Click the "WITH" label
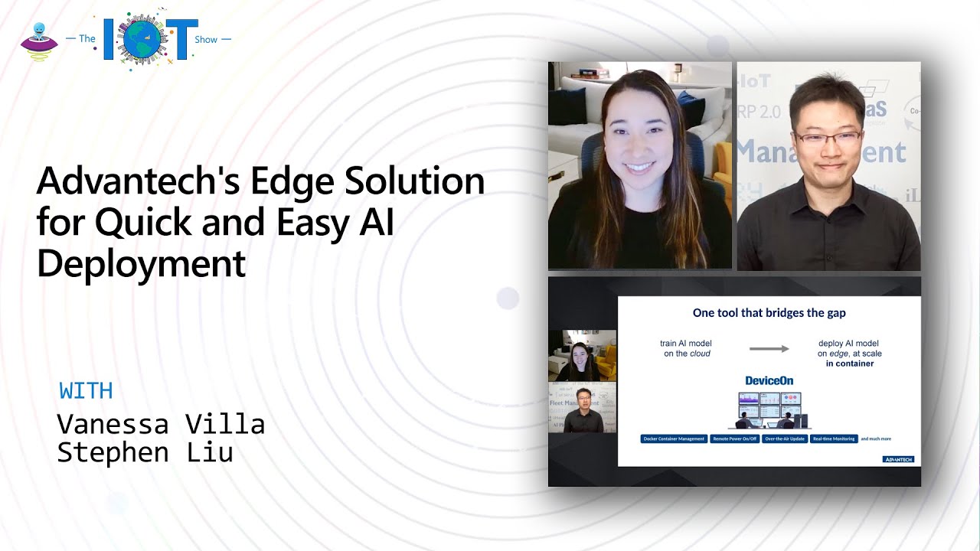Viewport: 980px width, 551px height. coord(86,390)
